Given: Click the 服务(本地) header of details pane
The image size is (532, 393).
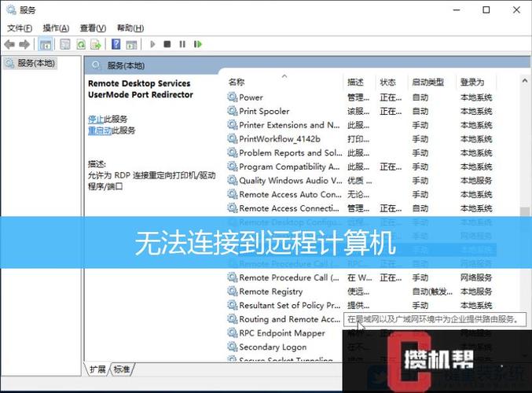Looking at the screenshot, I should (126, 65).
